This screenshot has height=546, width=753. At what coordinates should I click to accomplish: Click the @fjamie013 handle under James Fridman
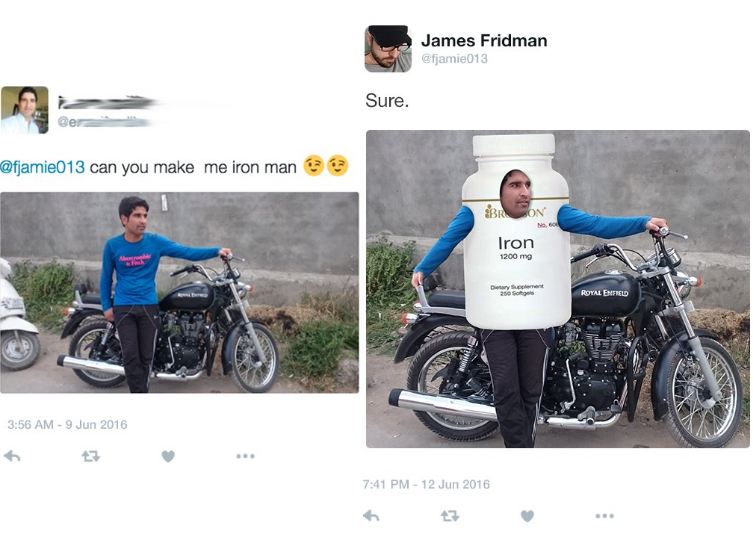point(454,59)
